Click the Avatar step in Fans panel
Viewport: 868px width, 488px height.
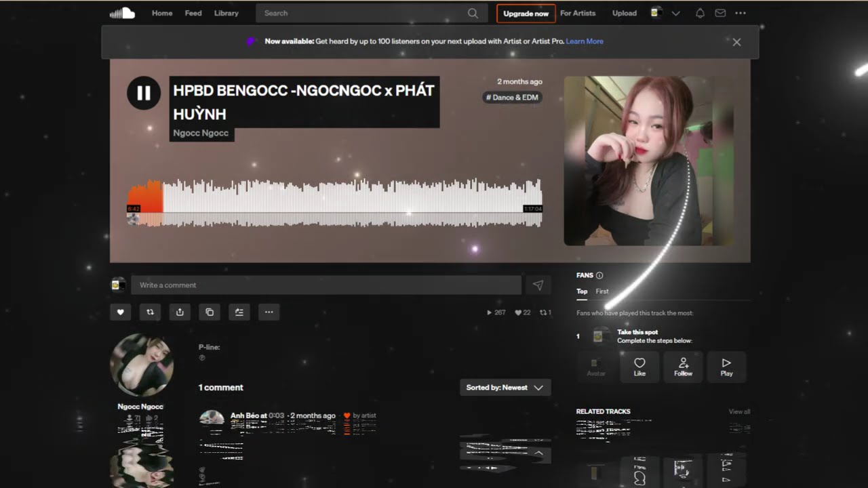pyautogui.click(x=596, y=367)
